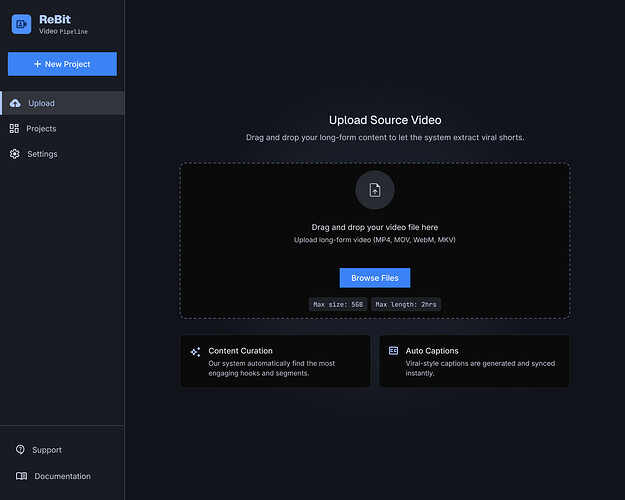Click the Max size: 5GB badge
Screen dimensions: 625x500
click(x=338, y=304)
